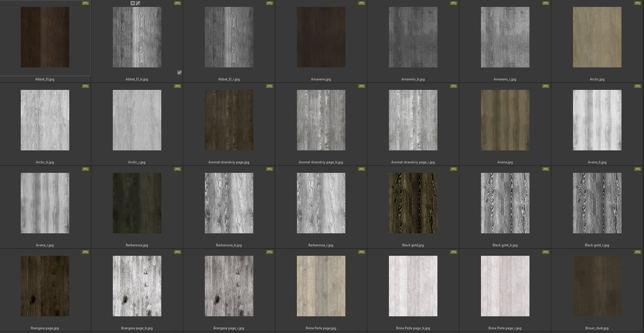The height and width of the screenshot is (333, 644).
Task: Click the JPG badge on Broun_dust.jpg tile
Action: (x=638, y=252)
